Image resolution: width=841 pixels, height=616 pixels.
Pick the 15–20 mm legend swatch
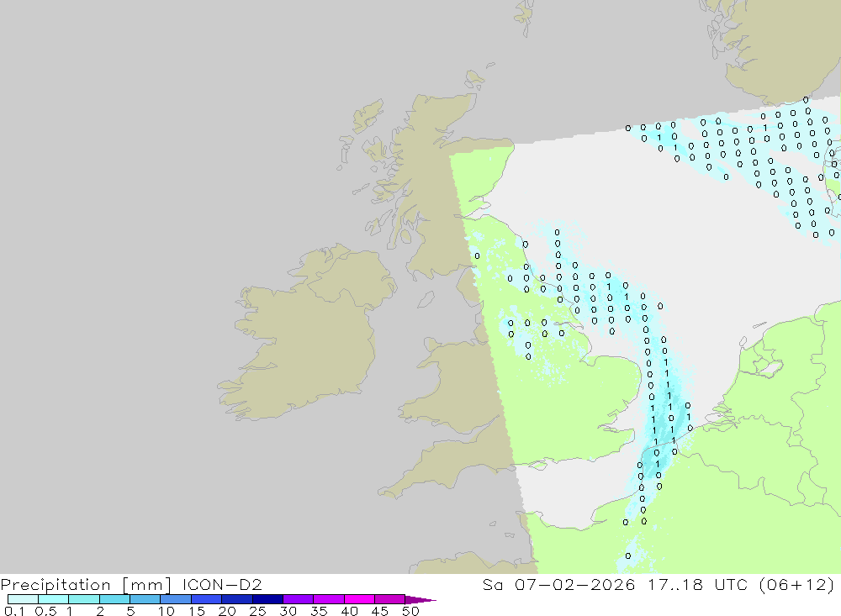(x=207, y=599)
